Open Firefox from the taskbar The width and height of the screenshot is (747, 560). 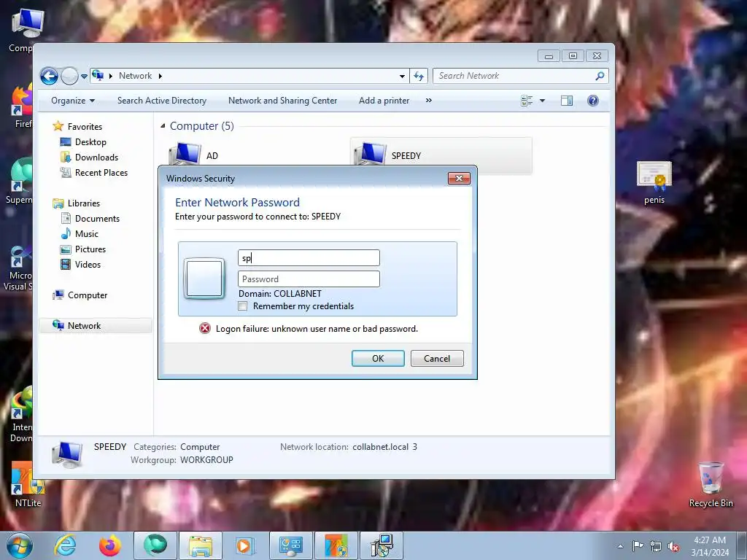point(109,545)
